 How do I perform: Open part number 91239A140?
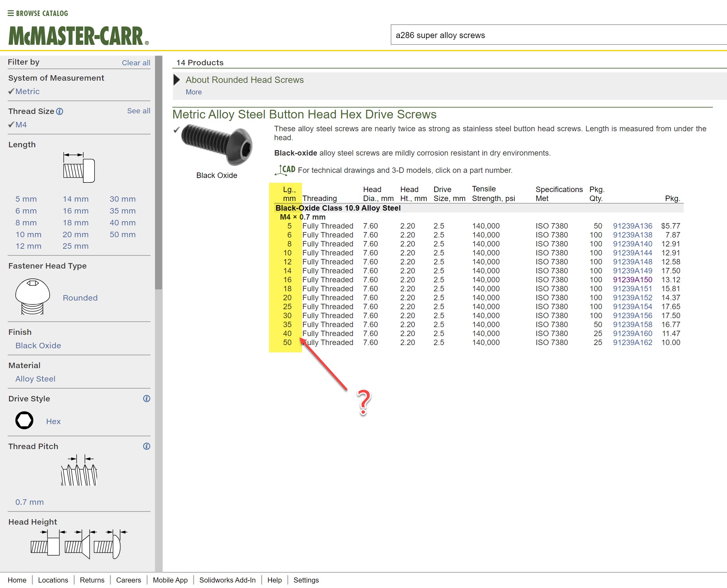tap(633, 244)
